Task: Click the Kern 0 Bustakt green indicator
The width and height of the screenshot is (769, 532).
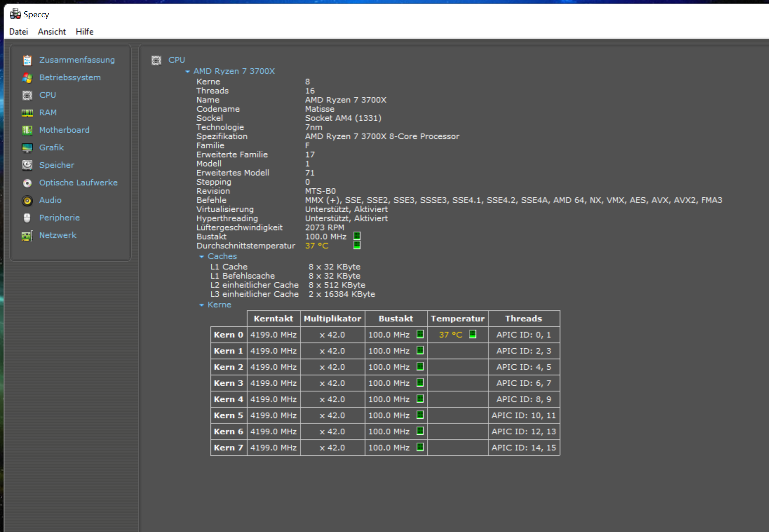Action: tap(420, 334)
